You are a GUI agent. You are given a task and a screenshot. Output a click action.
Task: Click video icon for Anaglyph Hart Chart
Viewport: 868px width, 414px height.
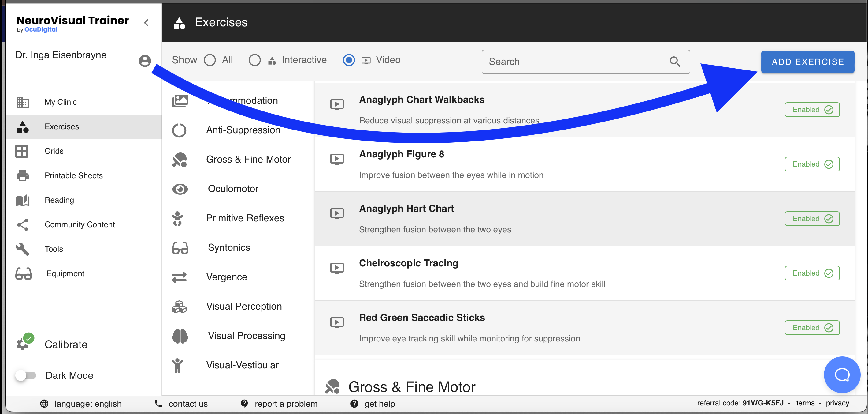point(337,213)
